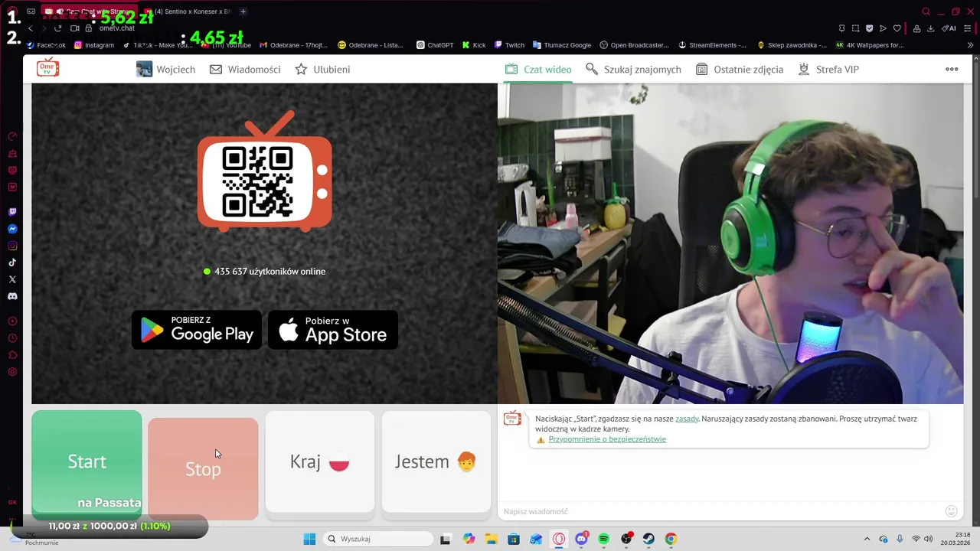Open TikTok in the browser sidebar
This screenshot has height=551, width=980.
[x=12, y=262]
